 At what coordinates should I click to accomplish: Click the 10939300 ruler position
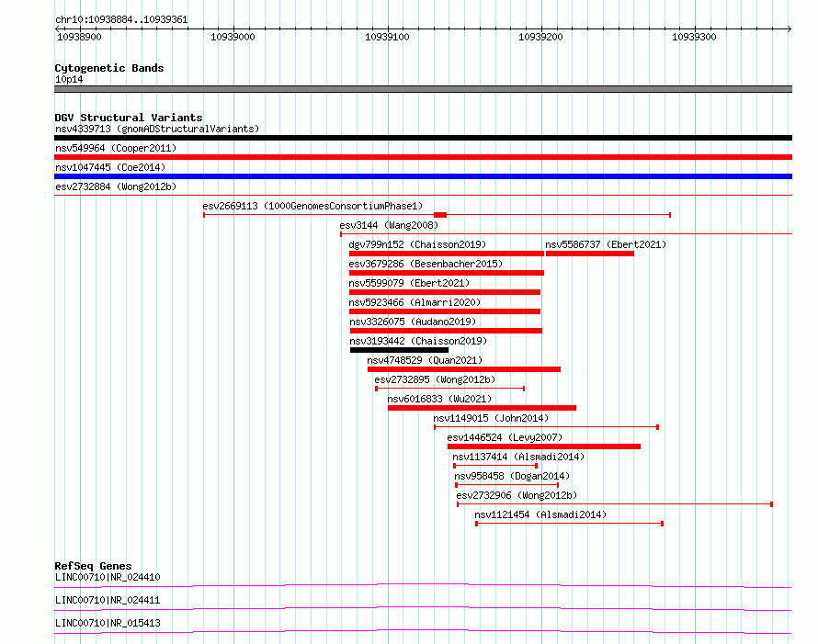(x=694, y=37)
